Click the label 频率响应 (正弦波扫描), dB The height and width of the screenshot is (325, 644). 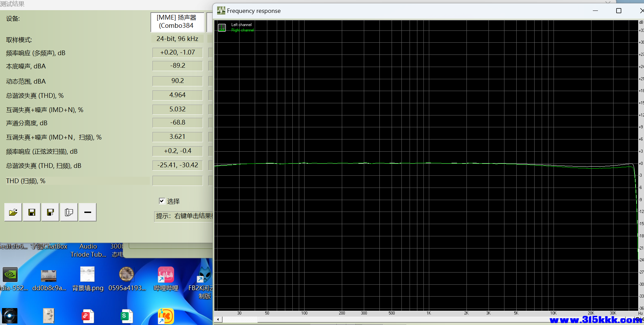tap(42, 152)
